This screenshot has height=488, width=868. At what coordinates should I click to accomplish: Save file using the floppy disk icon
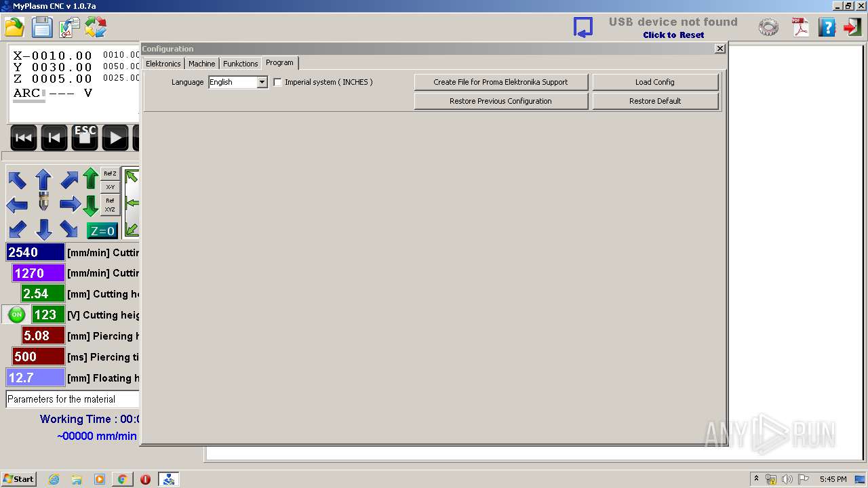click(42, 27)
